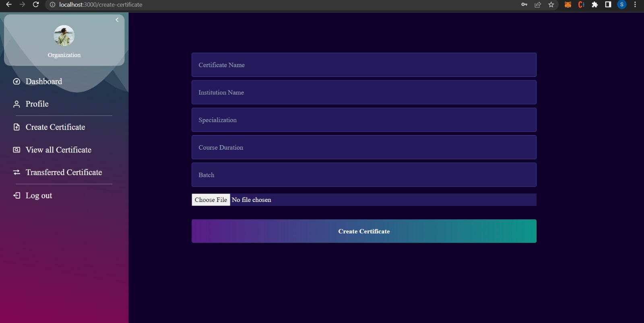Screen dimensions: 644x323
Task: Click the View all Certificate icon
Action: coord(17,150)
